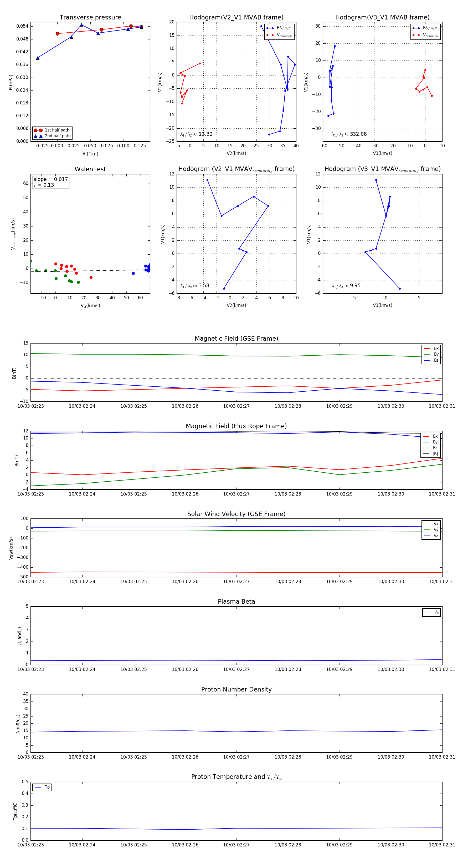Click the 'Magnetic Field (GSE Frame)' title

click(236, 339)
